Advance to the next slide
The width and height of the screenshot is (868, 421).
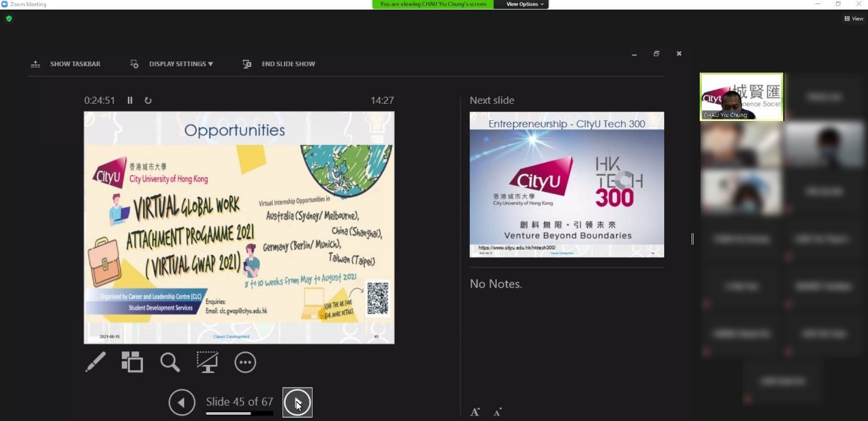point(298,403)
